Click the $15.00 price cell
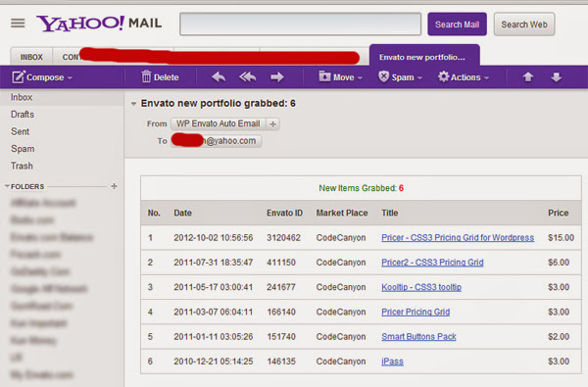 561,238
